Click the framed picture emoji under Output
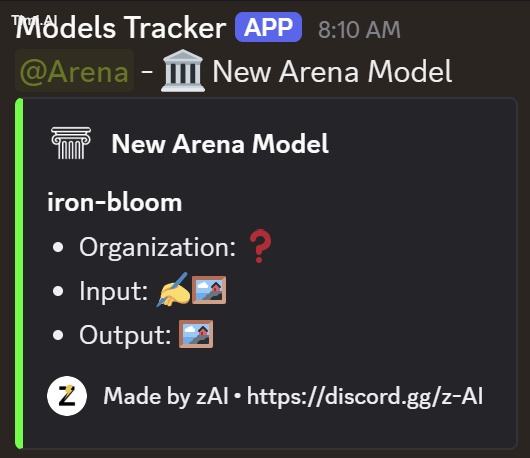Screen dimensions: 530x458 (x=196, y=334)
